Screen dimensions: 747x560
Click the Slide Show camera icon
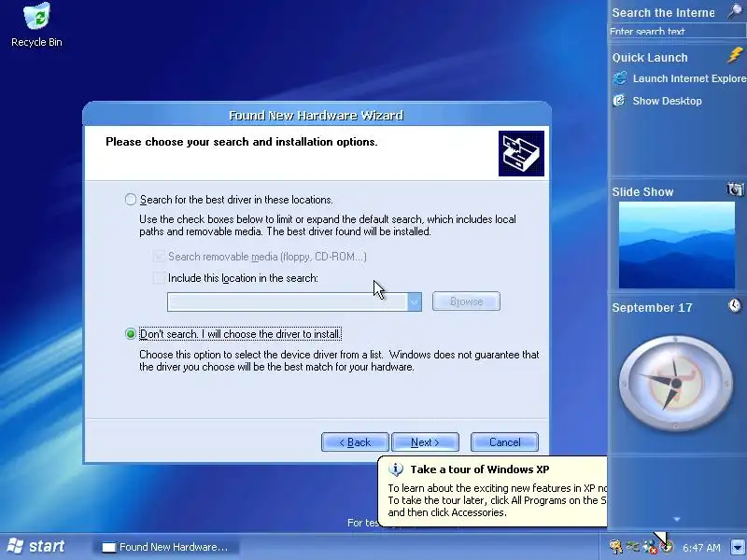coord(735,189)
